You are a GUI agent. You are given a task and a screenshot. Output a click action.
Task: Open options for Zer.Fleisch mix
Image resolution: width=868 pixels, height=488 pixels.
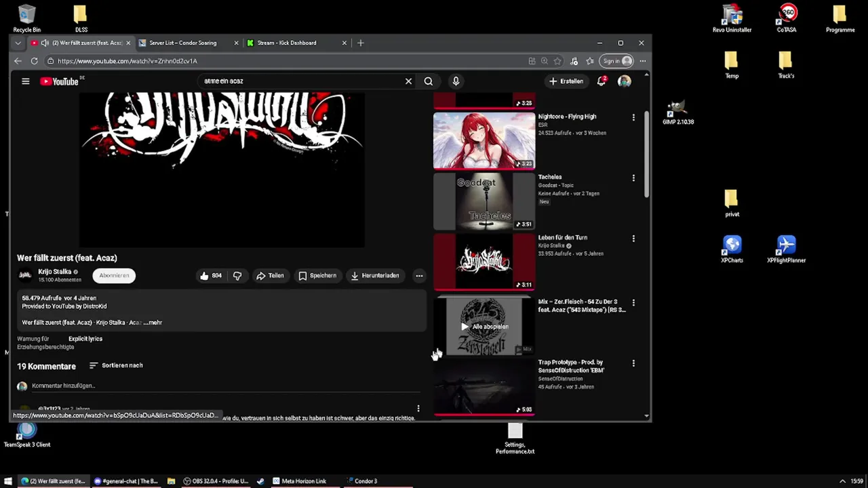point(633,302)
